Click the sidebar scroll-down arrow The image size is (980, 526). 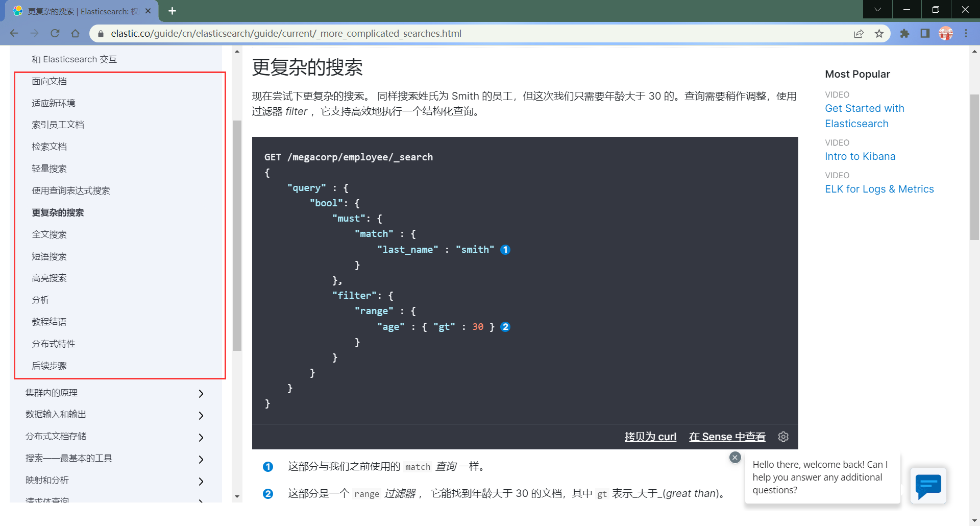pos(237,496)
